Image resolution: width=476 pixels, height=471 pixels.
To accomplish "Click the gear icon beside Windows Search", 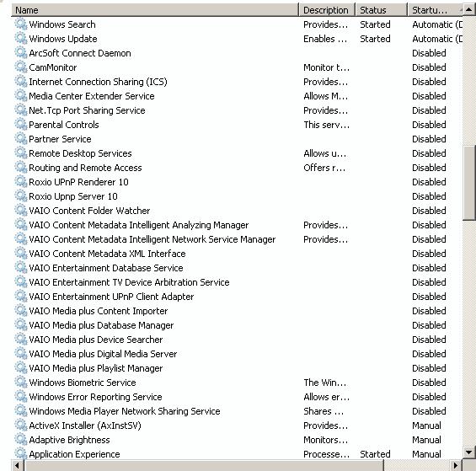I will point(21,24).
